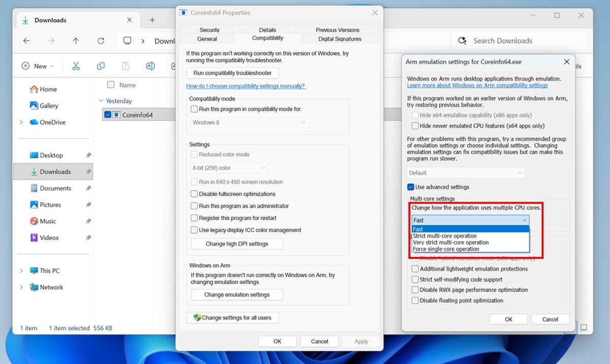
Task: Click the Up arrow in File Explorer
Action: coord(76,41)
